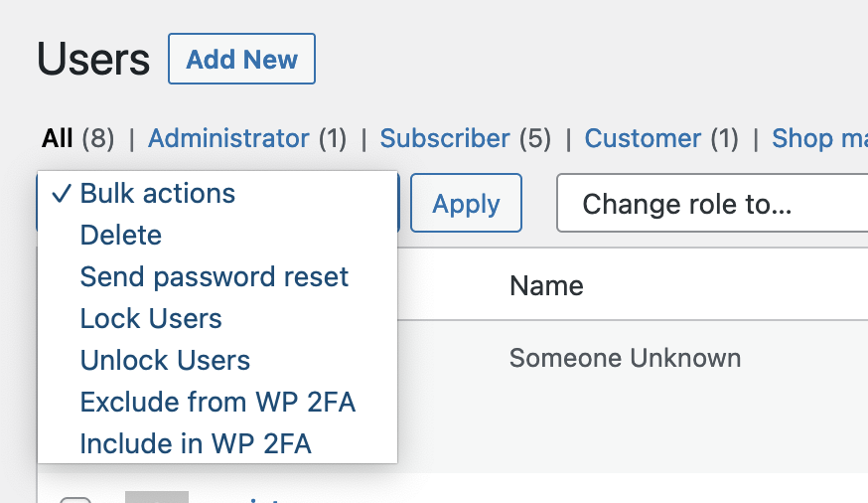Select Lock Users bulk action
The width and height of the screenshot is (868, 503).
[151, 319]
